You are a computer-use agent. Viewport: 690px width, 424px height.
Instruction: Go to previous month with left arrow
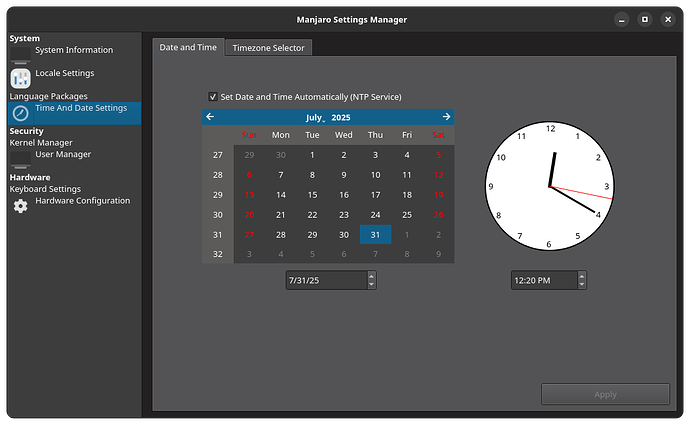pos(210,117)
